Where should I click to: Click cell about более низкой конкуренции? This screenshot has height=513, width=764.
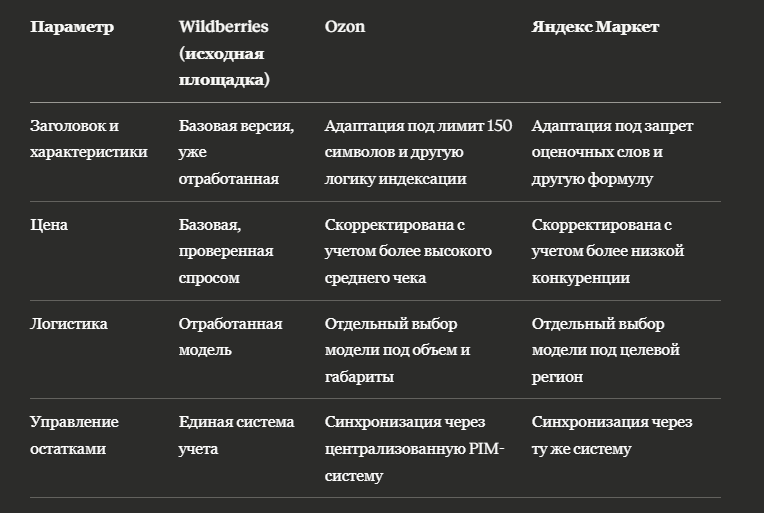pos(608,251)
